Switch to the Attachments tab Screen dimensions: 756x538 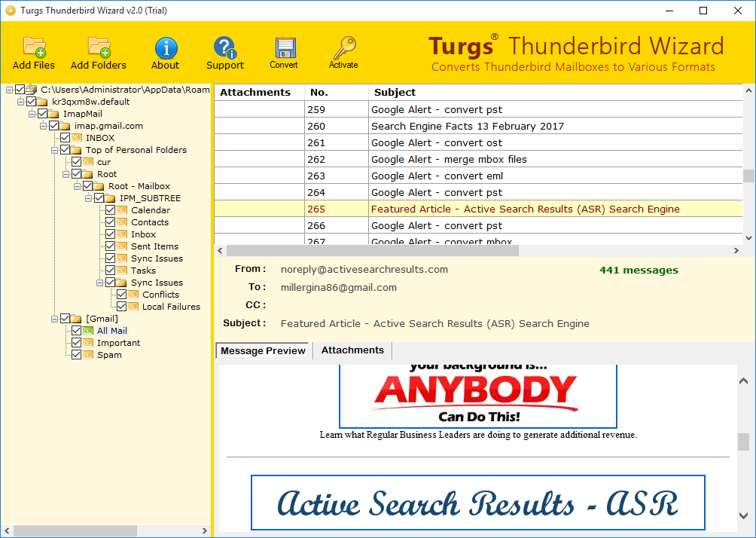[352, 350]
